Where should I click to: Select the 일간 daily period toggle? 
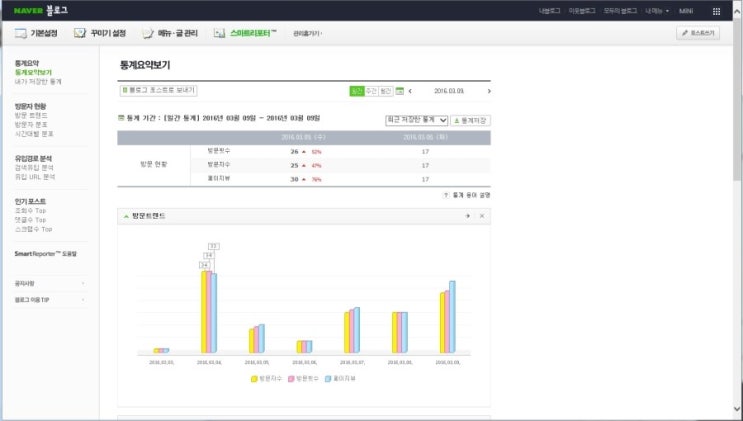coord(356,91)
